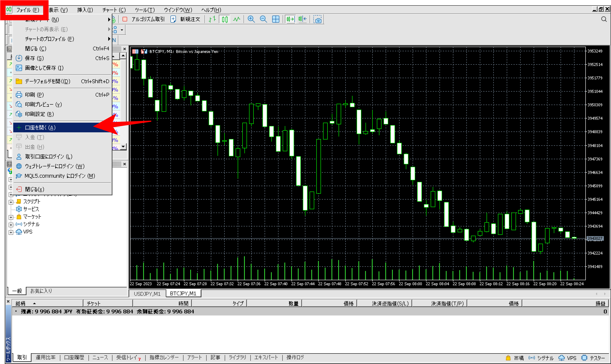Take a chart screenshot with the camera icon

pyautogui.click(x=318, y=19)
